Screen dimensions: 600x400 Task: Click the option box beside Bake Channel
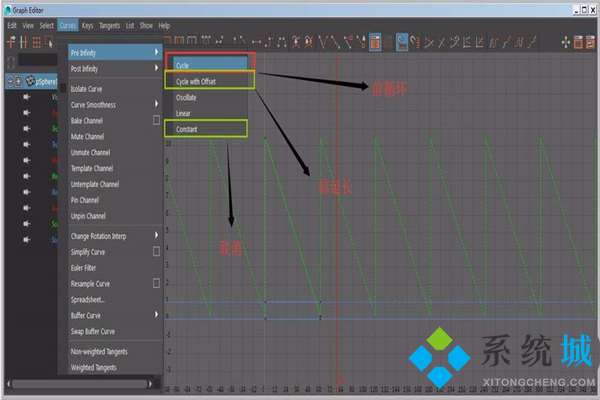(x=156, y=120)
